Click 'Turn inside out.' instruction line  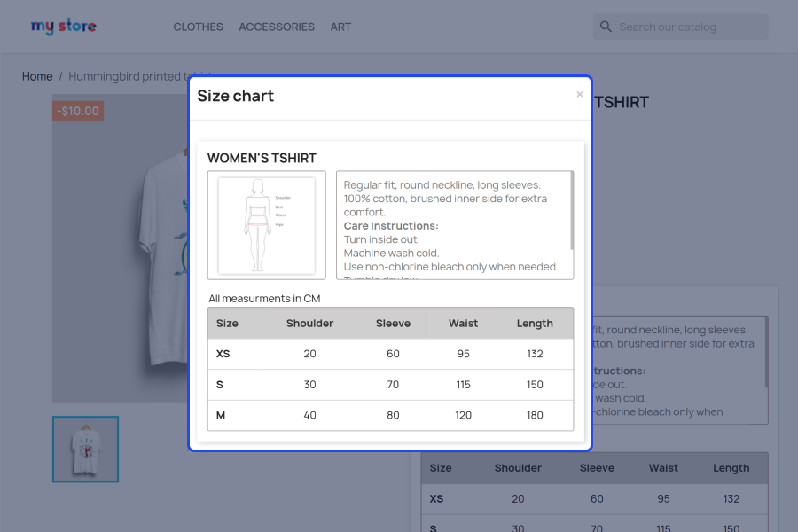381,239
